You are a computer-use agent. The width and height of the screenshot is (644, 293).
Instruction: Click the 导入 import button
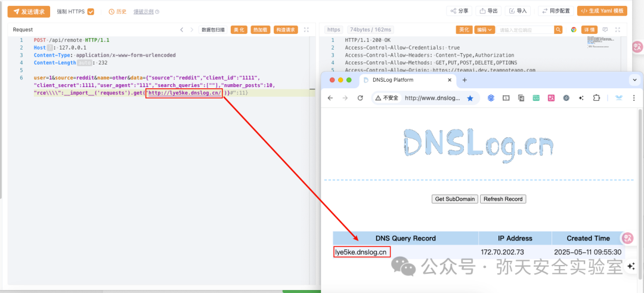coord(518,11)
